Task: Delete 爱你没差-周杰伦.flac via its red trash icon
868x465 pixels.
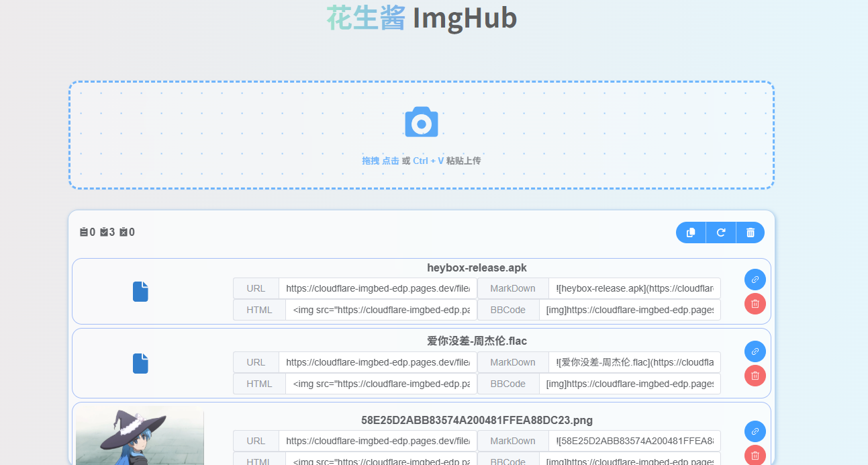Action: [755, 376]
